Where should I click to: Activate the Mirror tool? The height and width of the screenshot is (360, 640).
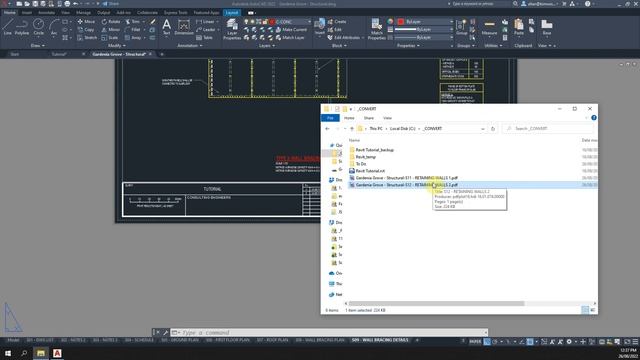click(111, 30)
